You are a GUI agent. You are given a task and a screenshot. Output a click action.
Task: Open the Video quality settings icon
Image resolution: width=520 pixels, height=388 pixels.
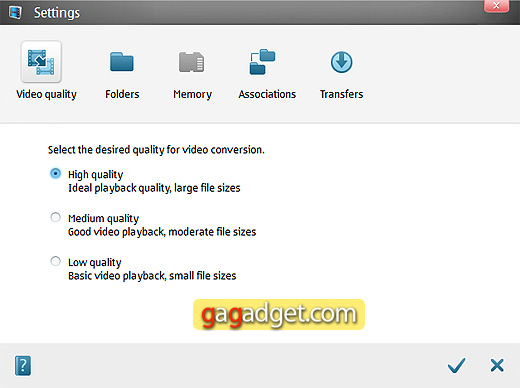[x=41, y=62]
